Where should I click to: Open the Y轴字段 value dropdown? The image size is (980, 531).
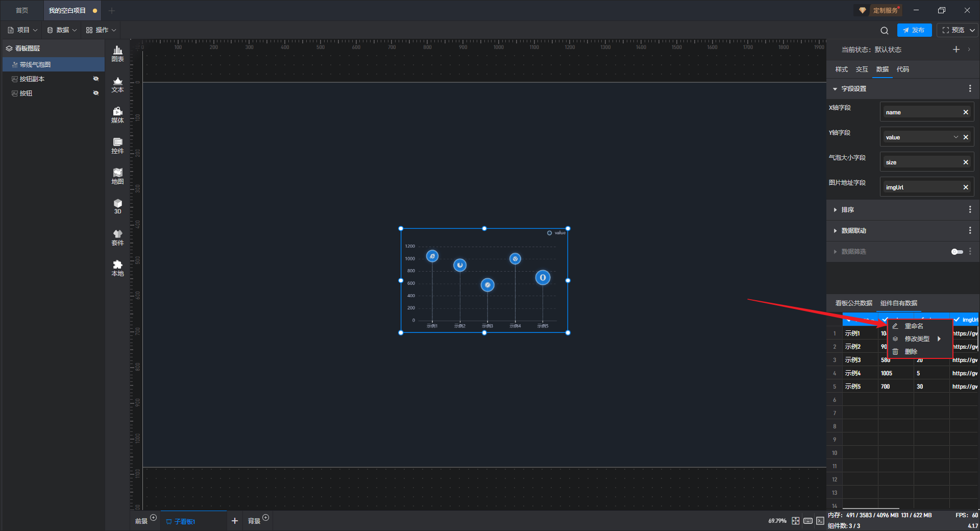point(956,137)
